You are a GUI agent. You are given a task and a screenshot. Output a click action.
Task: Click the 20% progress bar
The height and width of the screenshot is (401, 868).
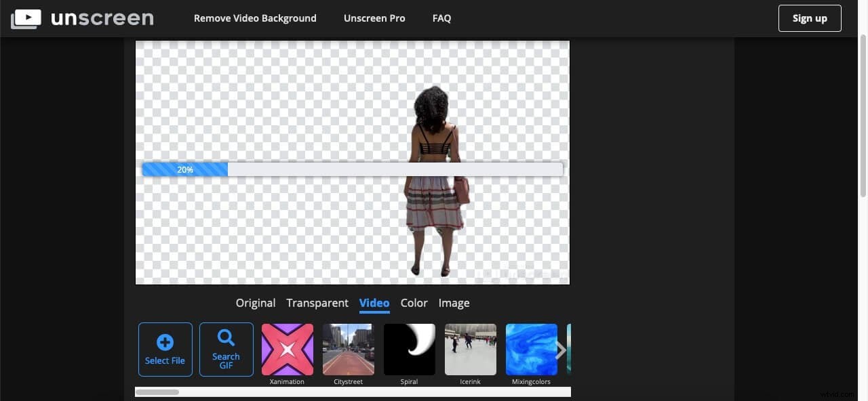(x=184, y=169)
